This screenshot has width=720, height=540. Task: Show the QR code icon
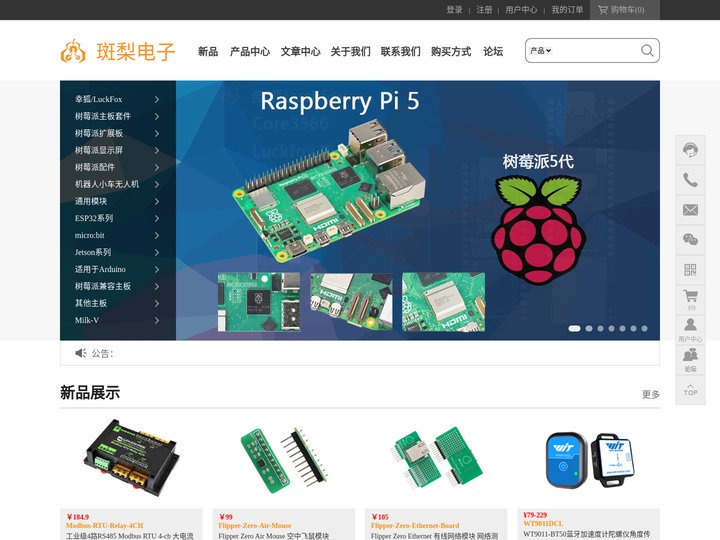[x=690, y=270]
